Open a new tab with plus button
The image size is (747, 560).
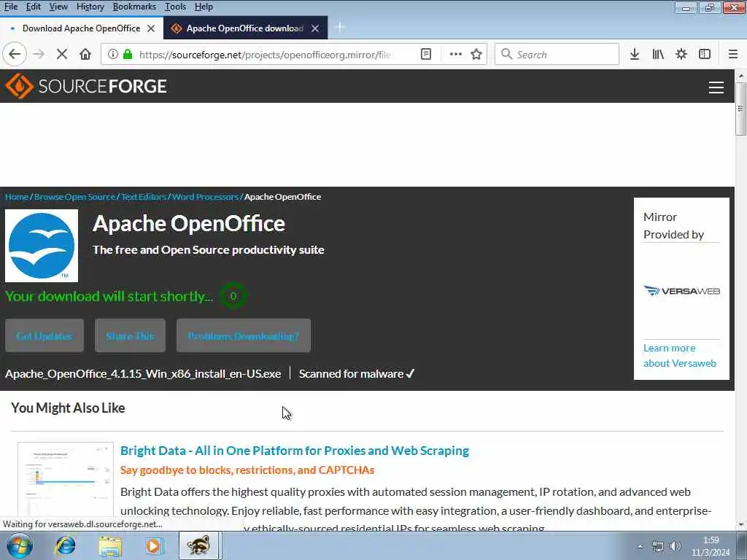point(340,28)
